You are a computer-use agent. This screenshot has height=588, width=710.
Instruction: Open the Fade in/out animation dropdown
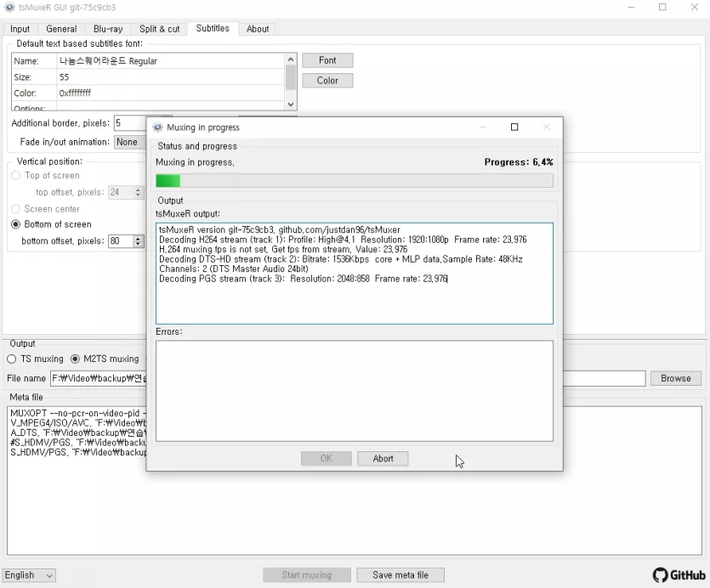[x=130, y=142]
